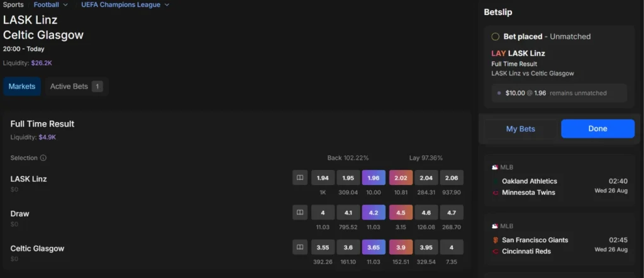Open the San Francisco Giants vs Cincinnati Reds card
The image size is (644, 278).
point(559,240)
